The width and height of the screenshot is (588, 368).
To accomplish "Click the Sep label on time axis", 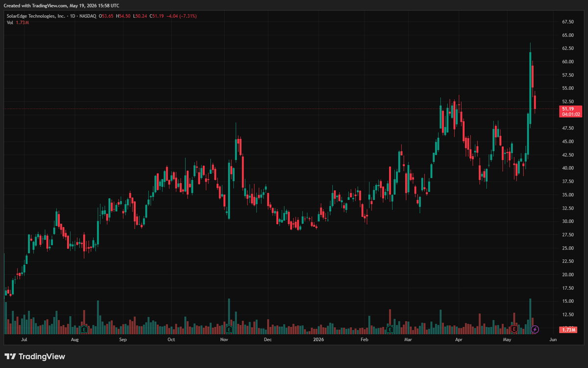I will coord(123,339).
